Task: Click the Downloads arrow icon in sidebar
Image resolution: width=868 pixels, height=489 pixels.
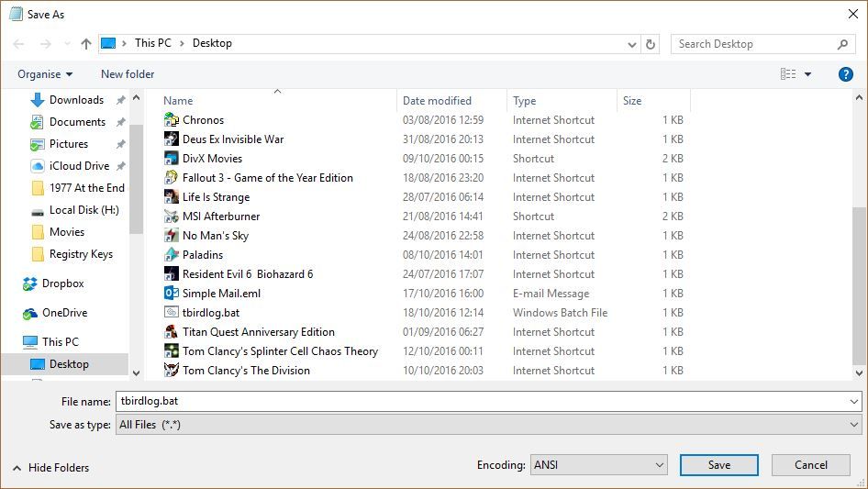Action: coord(37,100)
